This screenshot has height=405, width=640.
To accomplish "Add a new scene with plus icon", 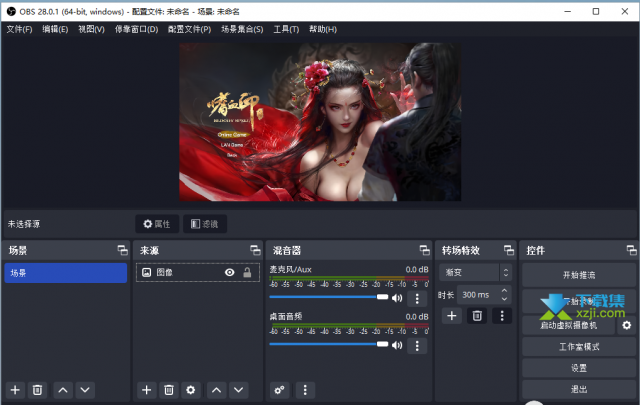I will point(15,390).
